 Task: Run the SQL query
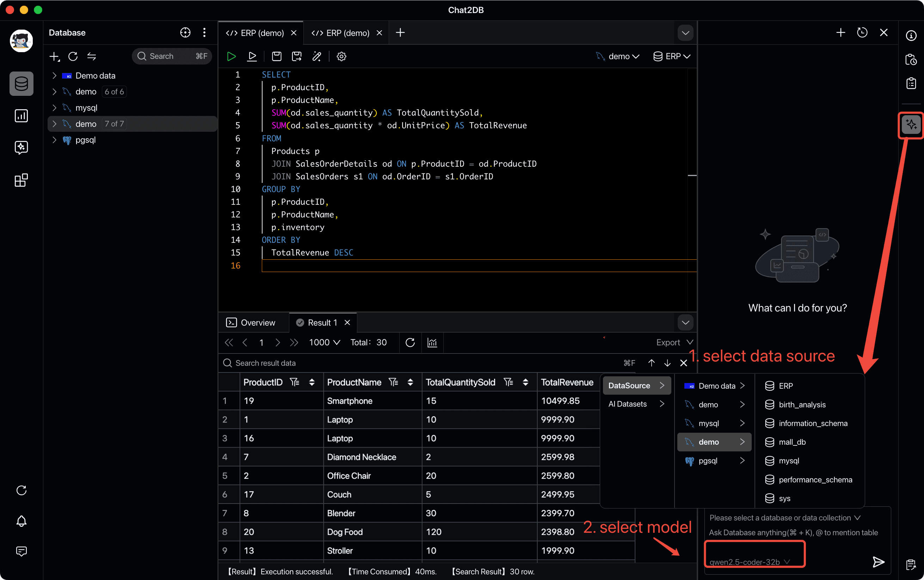[x=231, y=56]
